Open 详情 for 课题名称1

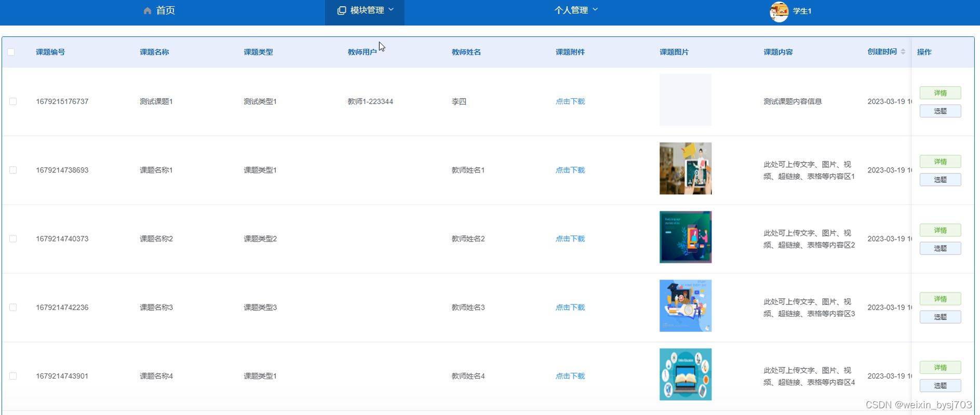click(x=940, y=162)
